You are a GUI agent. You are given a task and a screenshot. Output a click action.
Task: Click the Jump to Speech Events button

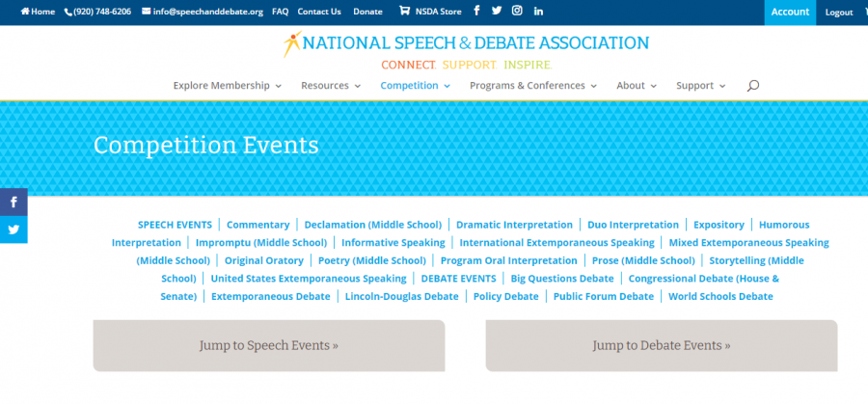269,345
